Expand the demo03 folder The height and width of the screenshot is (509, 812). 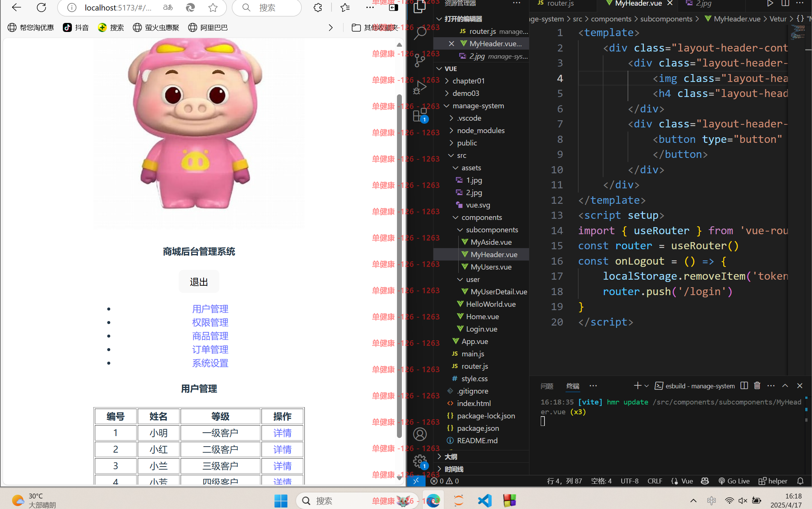[x=447, y=93]
